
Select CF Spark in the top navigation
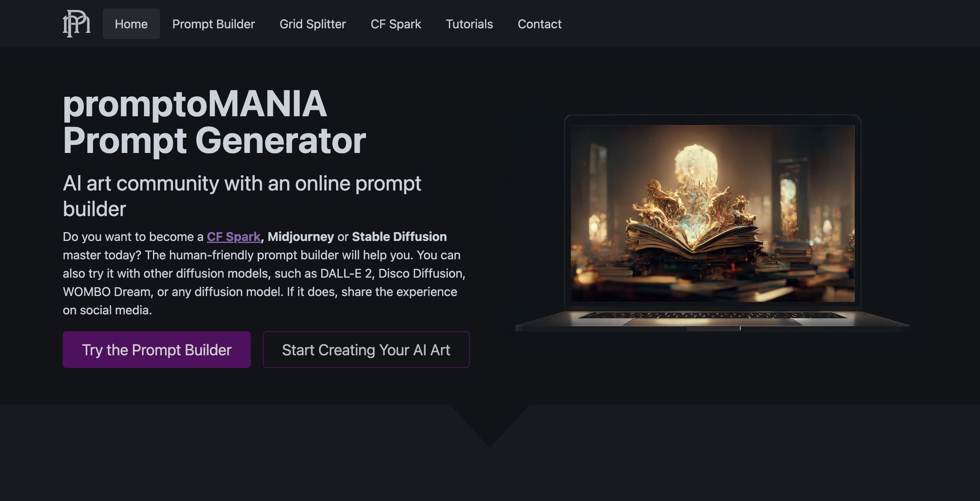(396, 24)
